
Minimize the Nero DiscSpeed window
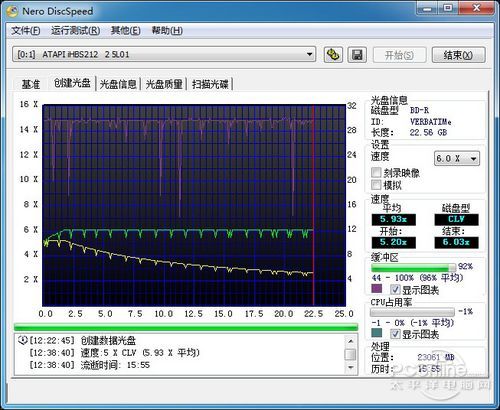tap(428, 8)
